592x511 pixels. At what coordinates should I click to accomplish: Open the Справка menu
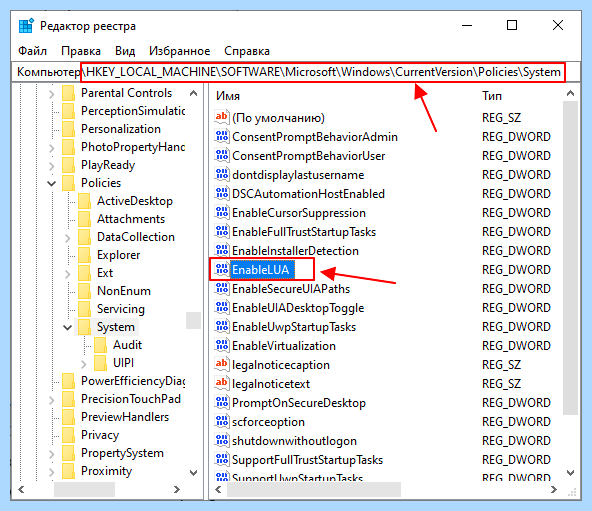tap(247, 51)
